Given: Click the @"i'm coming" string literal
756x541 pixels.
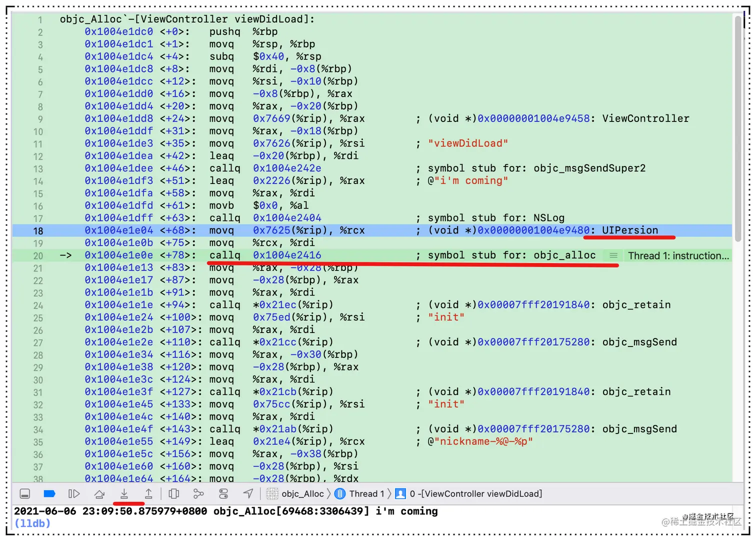Looking at the screenshot, I should coord(468,181).
